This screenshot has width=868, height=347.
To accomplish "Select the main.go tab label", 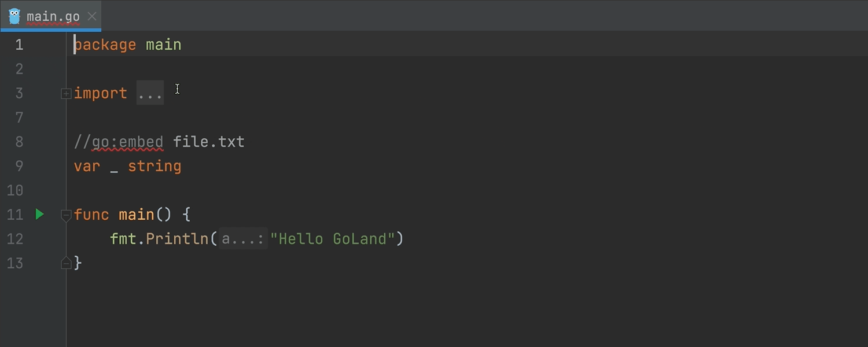I will 53,16.
